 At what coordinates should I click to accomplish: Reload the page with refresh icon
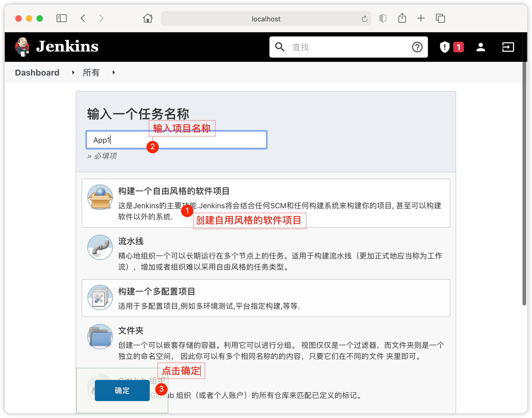[364, 18]
